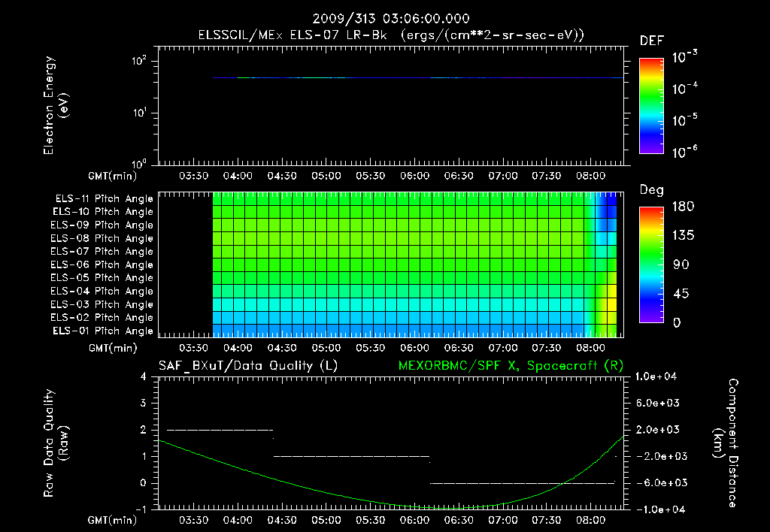Select the Raw Data Quality (Raw) axis label
Screen dimensions: 770x532
[x=56, y=443]
